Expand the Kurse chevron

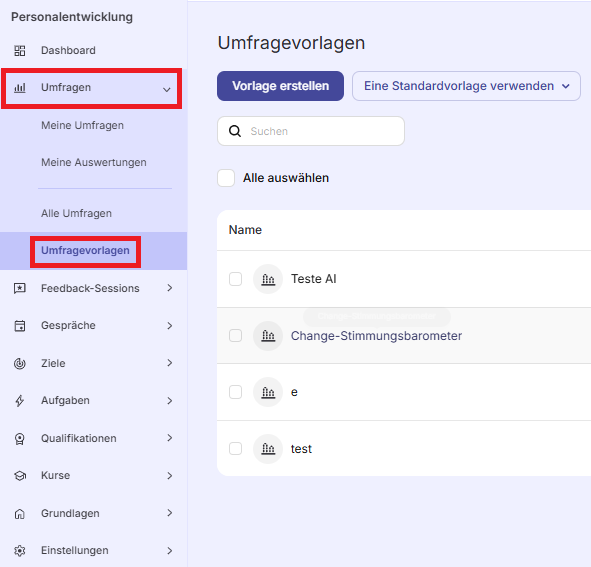click(170, 476)
